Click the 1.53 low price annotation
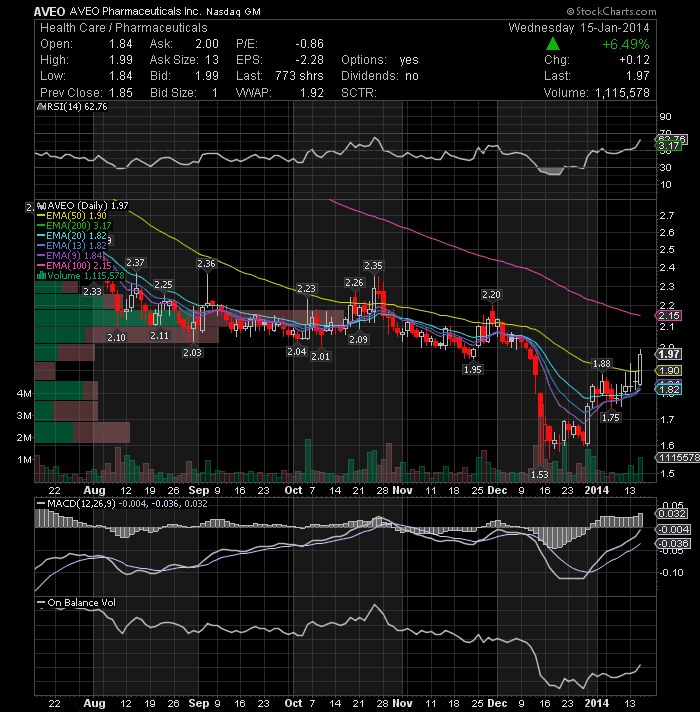Viewport: 700px width, 712px height. click(540, 475)
